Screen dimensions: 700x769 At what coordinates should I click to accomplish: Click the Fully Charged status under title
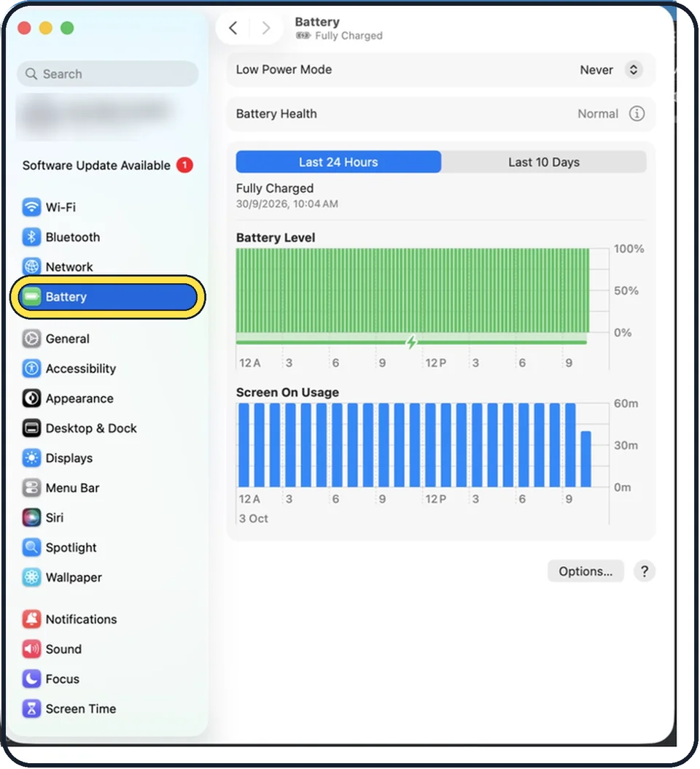click(349, 36)
